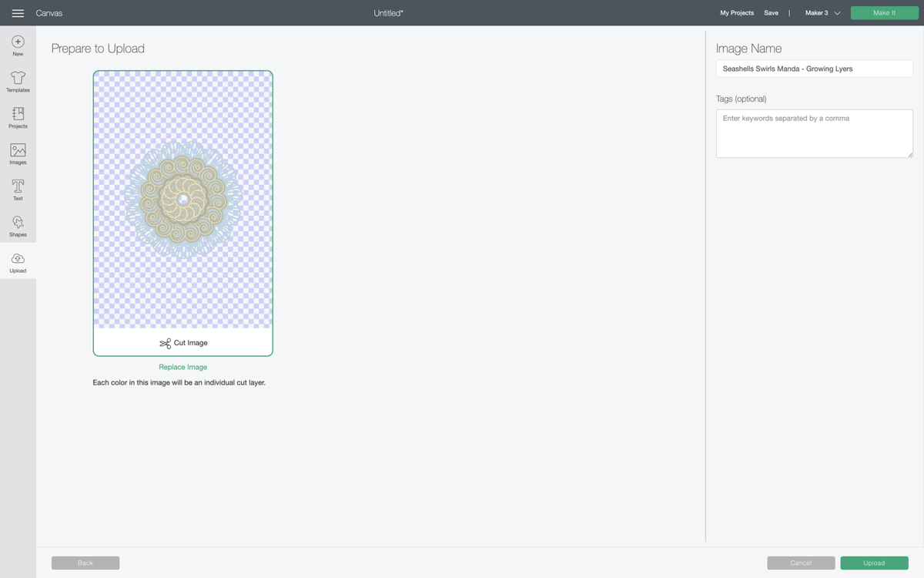Click the New project plus icon
Screen dimensions: 924x578
pos(18,42)
